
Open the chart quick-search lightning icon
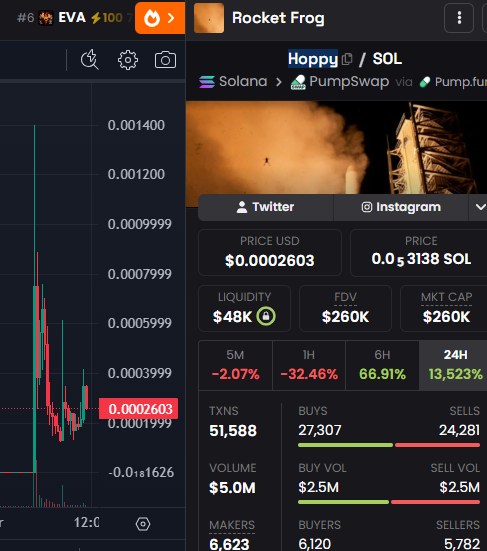tap(90, 60)
